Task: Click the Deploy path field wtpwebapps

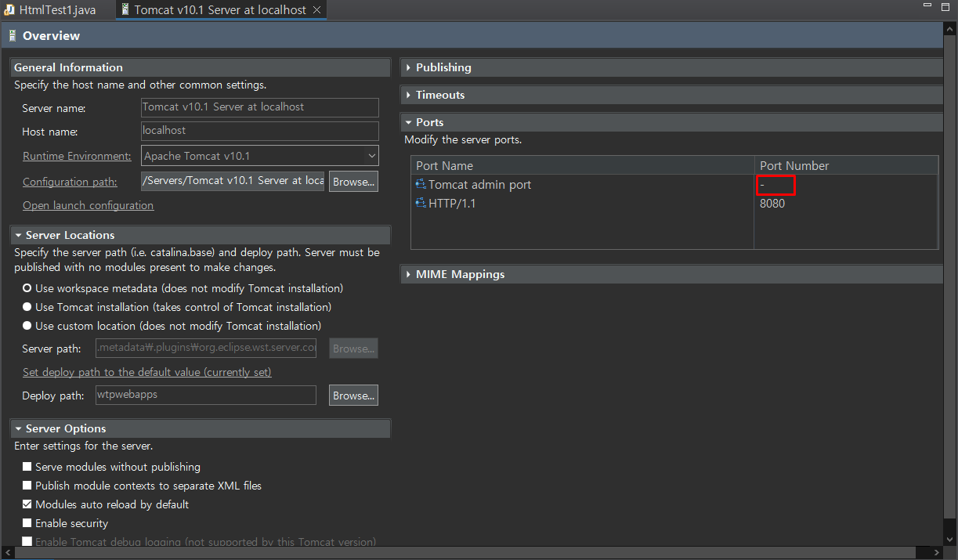Action: coord(206,395)
